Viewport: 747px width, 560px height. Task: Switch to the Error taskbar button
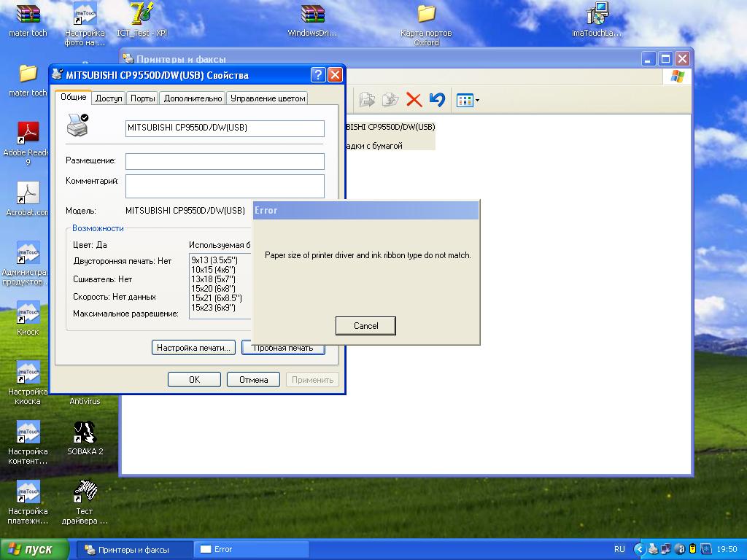click(252, 550)
